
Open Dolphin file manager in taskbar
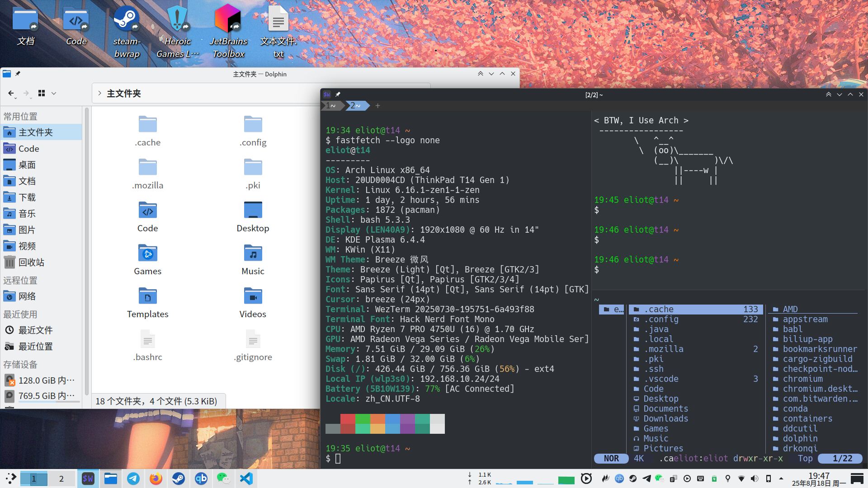(x=110, y=479)
